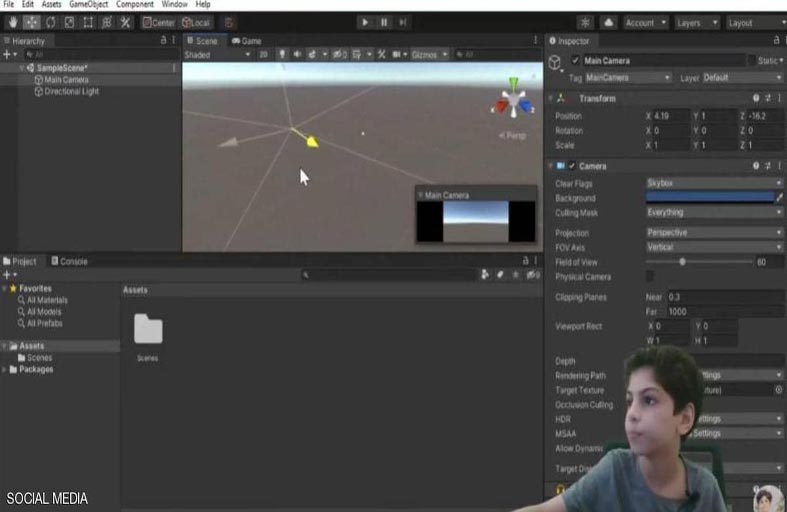The width and height of the screenshot is (787, 512).
Task: Select the Rect tool
Action: point(88,22)
